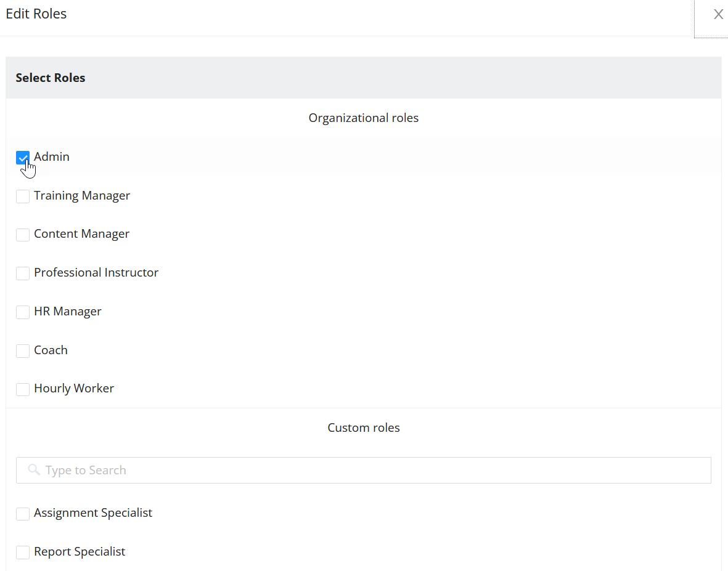
Task: Close the Edit Roles dialog
Action: pos(718,14)
